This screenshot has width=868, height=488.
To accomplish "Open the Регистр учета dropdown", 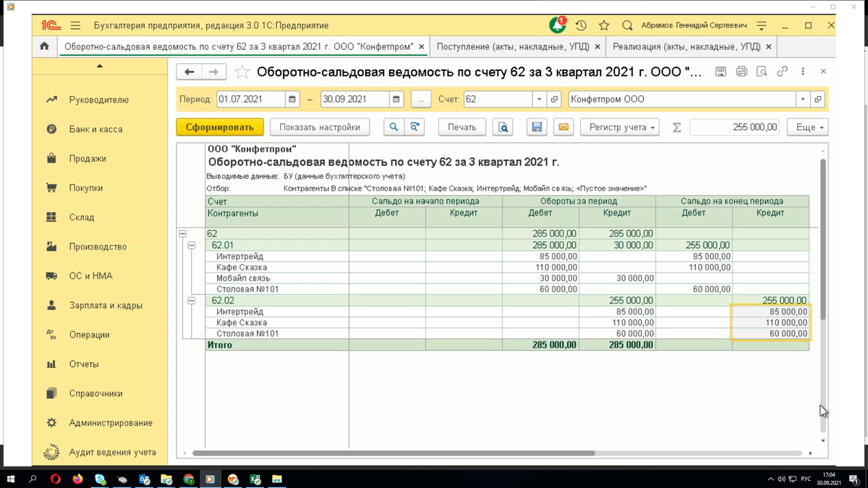I will [620, 127].
